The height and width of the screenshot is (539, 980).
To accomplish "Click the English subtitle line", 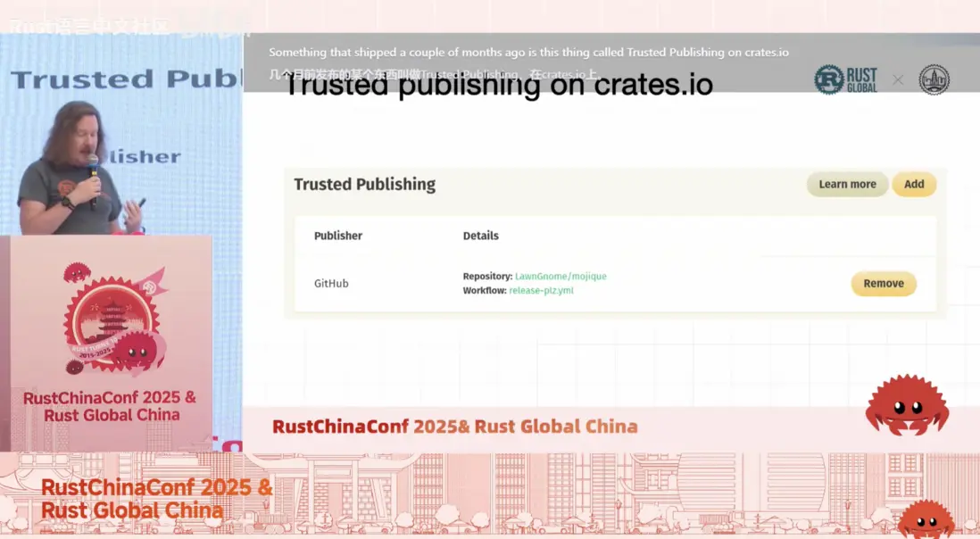I will point(528,53).
